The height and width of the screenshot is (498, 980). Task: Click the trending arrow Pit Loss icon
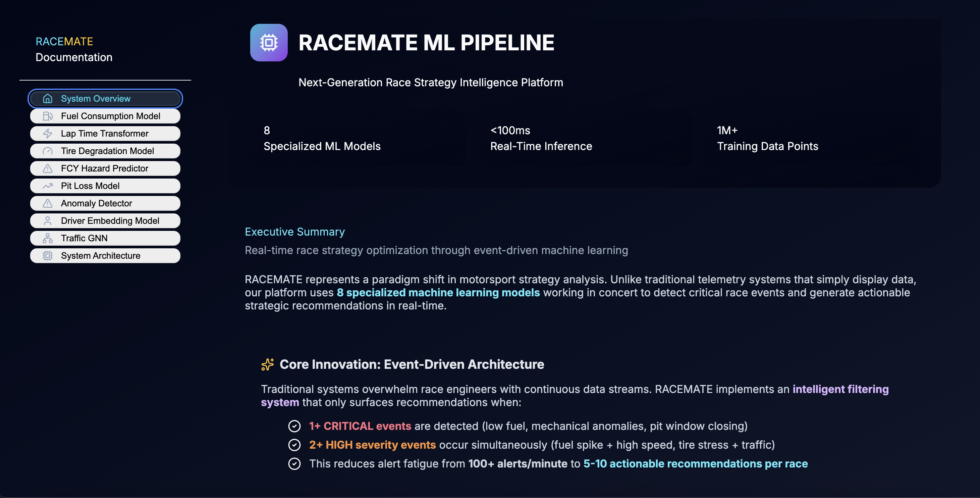(x=48, y=186)
